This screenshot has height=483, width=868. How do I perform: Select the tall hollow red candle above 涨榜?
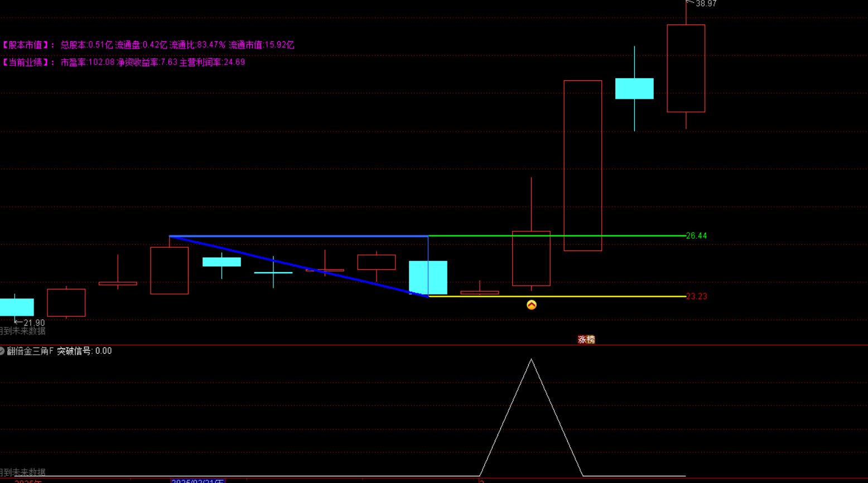582,166
